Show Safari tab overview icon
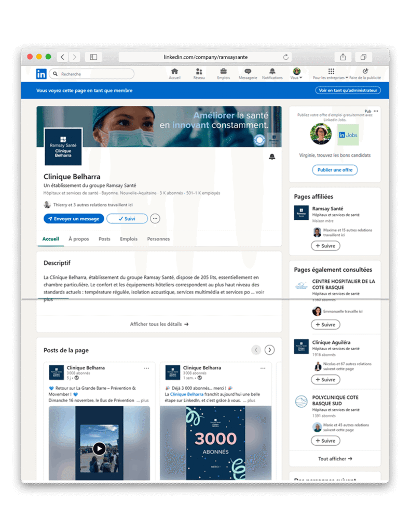410x532 pixels. 363,57
